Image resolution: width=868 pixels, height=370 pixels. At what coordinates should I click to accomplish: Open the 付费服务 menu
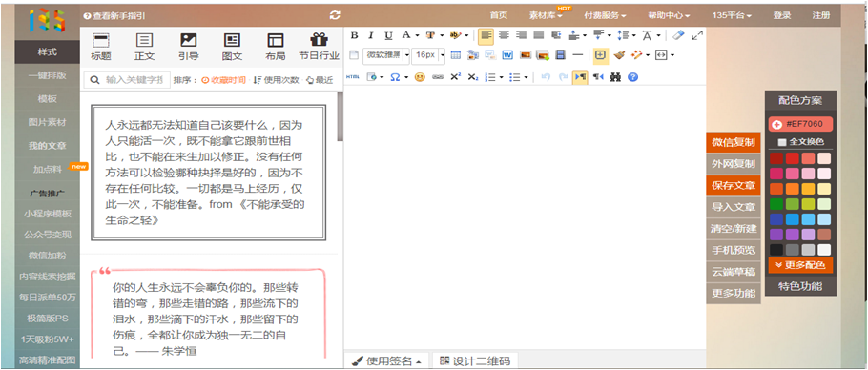(x=606, y=15)
